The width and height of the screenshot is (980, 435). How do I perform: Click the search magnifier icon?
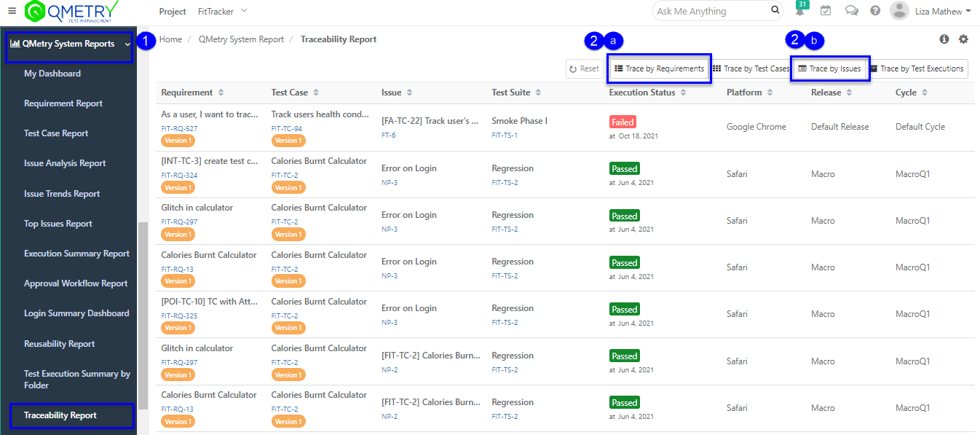click(x=775, y=11)
